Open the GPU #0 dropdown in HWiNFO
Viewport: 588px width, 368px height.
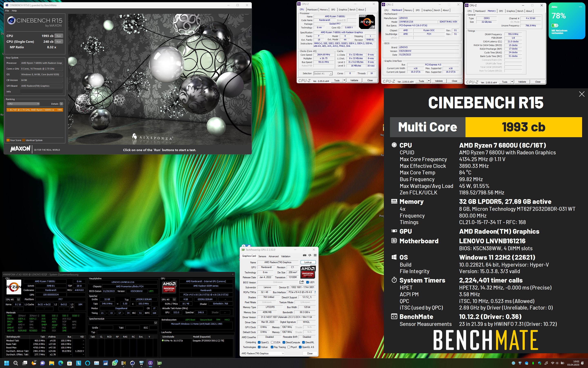tap(169, 299)
